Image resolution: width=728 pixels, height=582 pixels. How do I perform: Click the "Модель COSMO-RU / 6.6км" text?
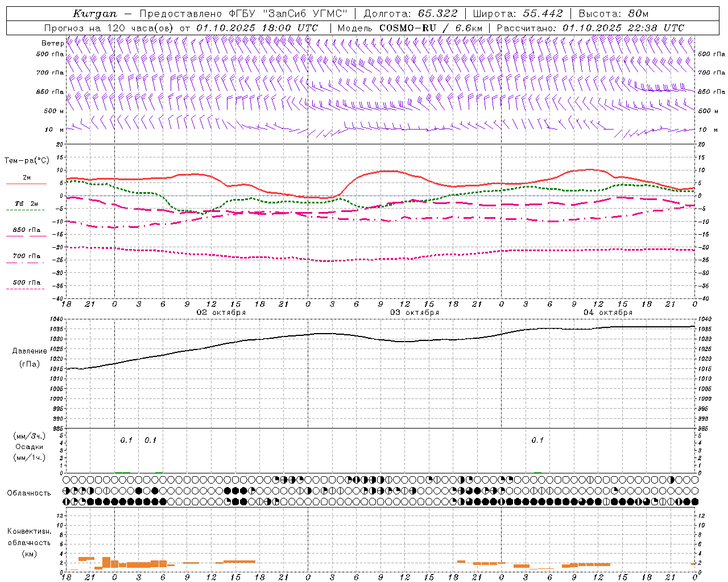click(x=410, y=28)
